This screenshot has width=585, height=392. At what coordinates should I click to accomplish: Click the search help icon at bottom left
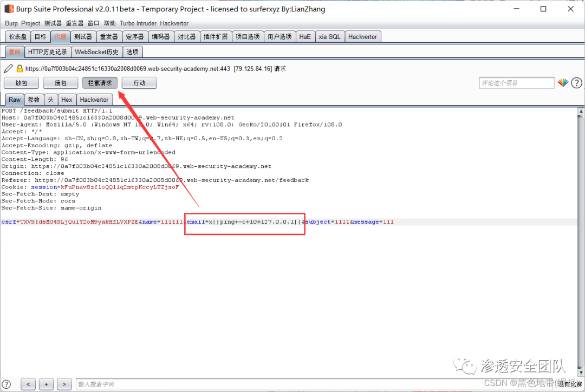(6, 384)
